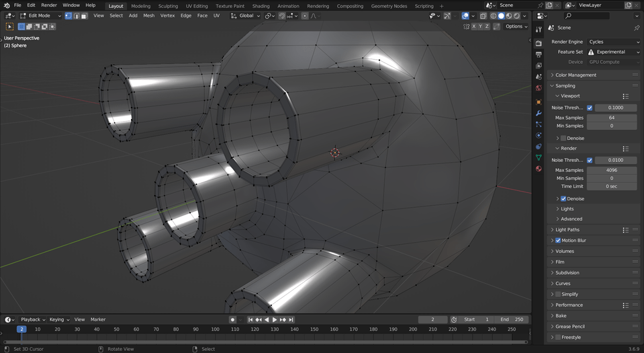Expand the Film panel
The width and height of the screenshot is (644, 353).
click(594, 262)
